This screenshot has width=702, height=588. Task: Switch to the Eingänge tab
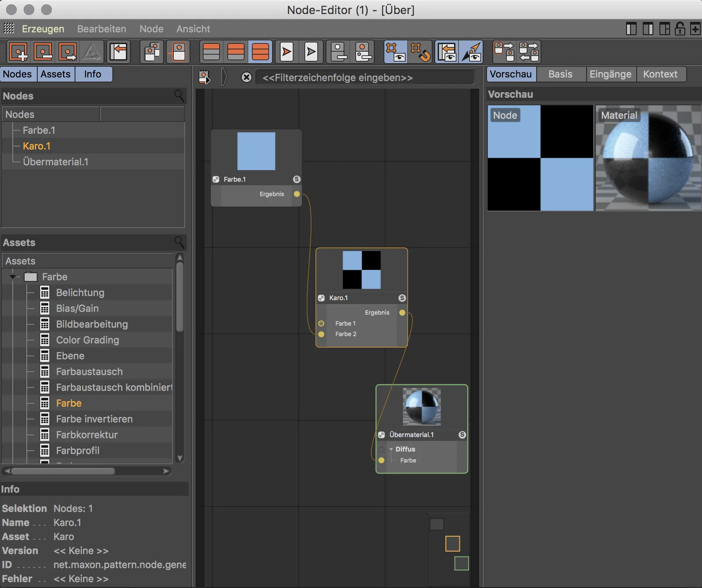(x=610, y=74)
